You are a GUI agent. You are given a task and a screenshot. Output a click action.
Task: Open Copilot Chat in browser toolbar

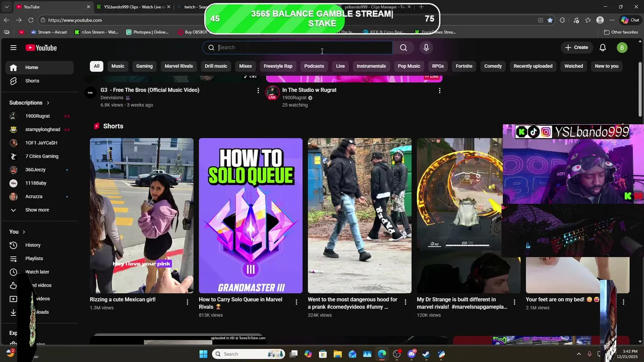pyautogui.click(x=630, y=20)
